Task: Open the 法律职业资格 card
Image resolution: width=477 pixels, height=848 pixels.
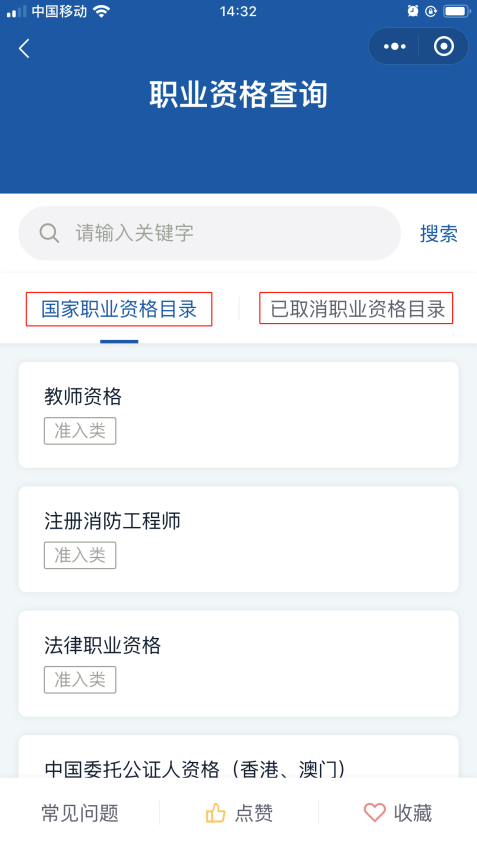Action: pos(238,664)
